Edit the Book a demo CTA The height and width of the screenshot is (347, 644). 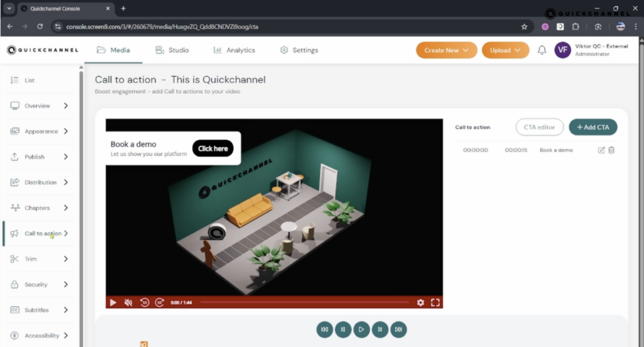(x=601, y=150)
